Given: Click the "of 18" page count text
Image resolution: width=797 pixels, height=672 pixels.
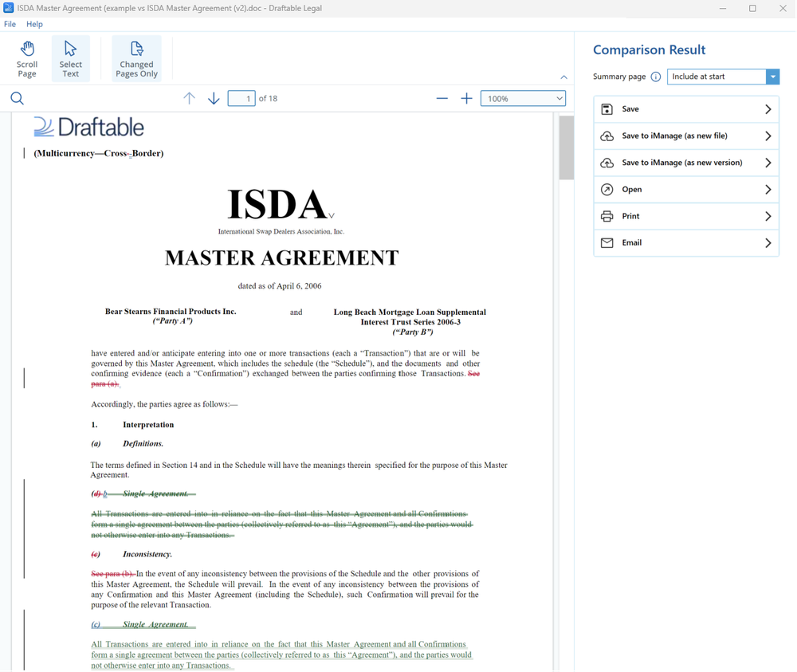Looking at the screenshot, I should click(x=268, y=99).
